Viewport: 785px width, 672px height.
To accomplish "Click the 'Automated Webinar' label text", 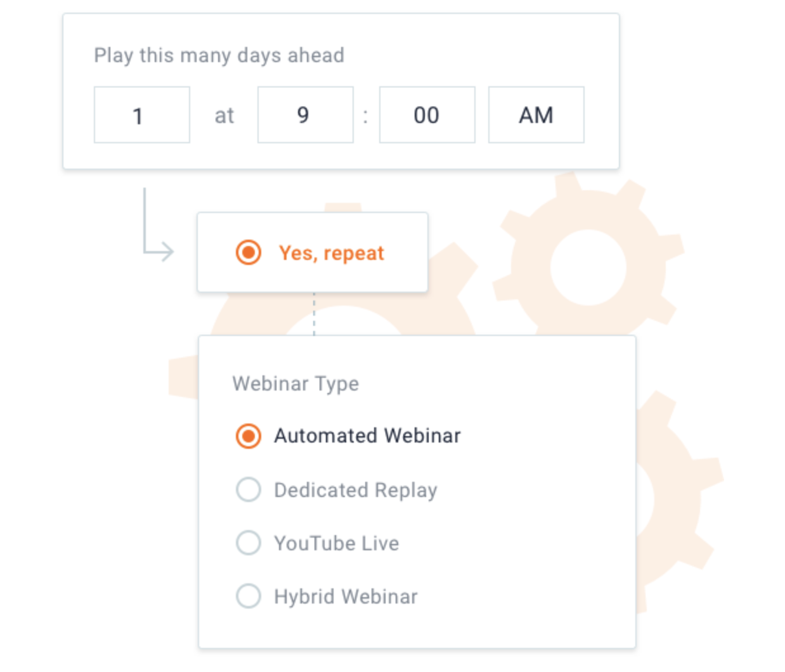I will coord(367,436).
